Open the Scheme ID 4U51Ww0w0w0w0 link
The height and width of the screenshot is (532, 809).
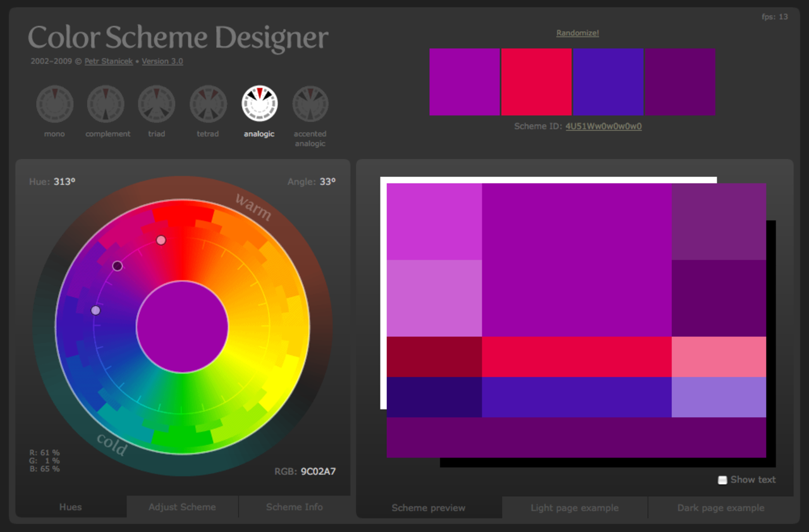[603, 126]
